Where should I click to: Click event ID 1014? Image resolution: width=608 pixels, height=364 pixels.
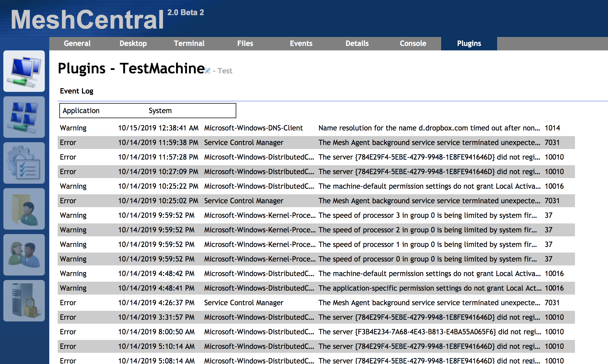(552, 128)
